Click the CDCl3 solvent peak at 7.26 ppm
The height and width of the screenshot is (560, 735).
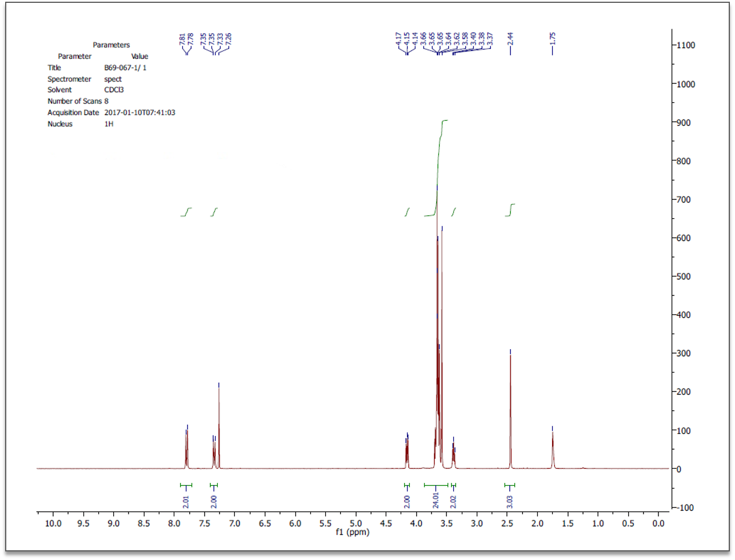click(x=219, y=429)
